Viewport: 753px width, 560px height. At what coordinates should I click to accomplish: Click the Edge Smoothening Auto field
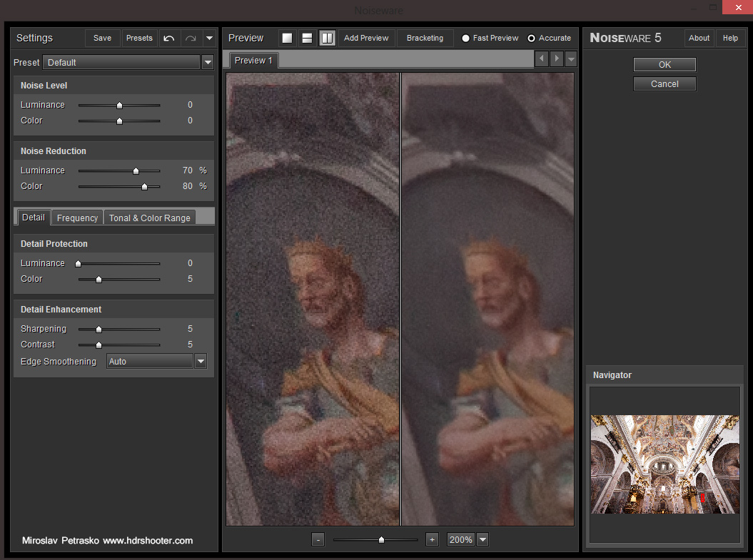tap(150, 362)
